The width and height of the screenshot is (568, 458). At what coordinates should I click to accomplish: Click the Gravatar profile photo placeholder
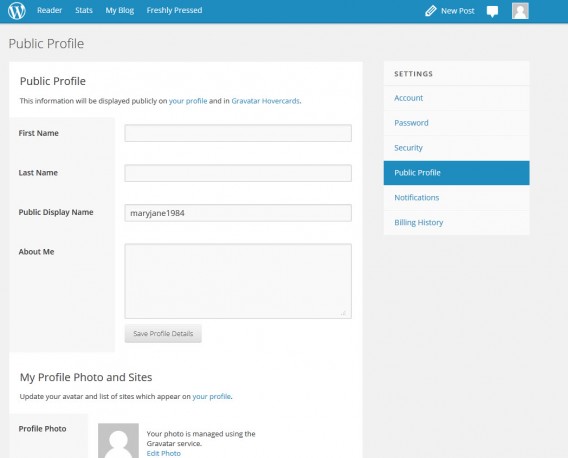point(118,441)
